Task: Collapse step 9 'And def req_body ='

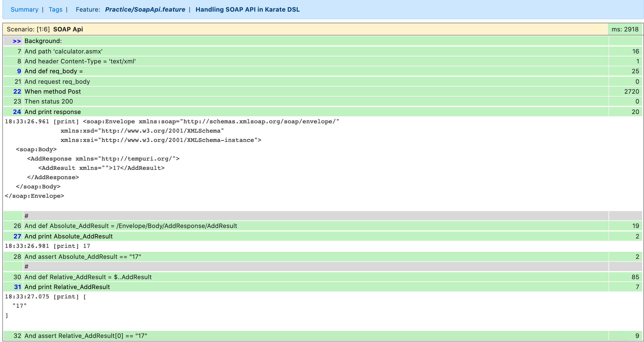Action: [19, 71]
